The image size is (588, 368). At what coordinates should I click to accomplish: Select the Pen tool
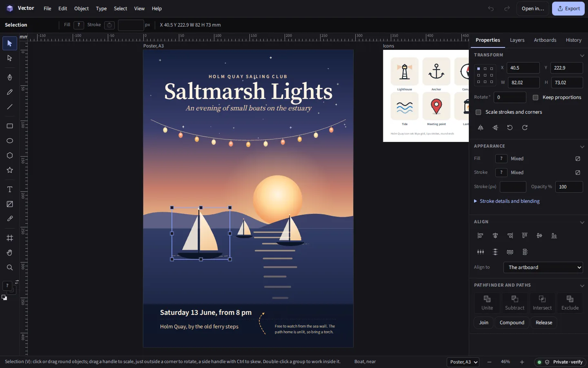10,77
